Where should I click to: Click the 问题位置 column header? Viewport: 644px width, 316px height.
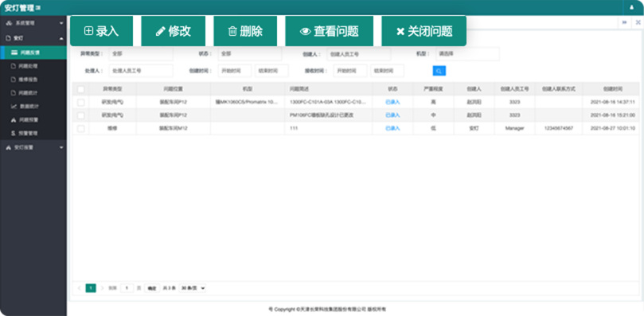tap(173, 89)
